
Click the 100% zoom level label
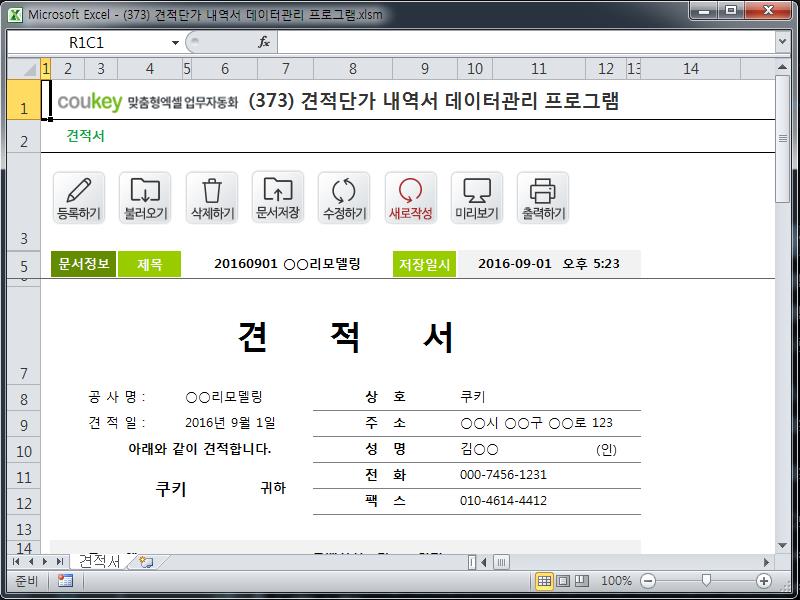point(616,581)
